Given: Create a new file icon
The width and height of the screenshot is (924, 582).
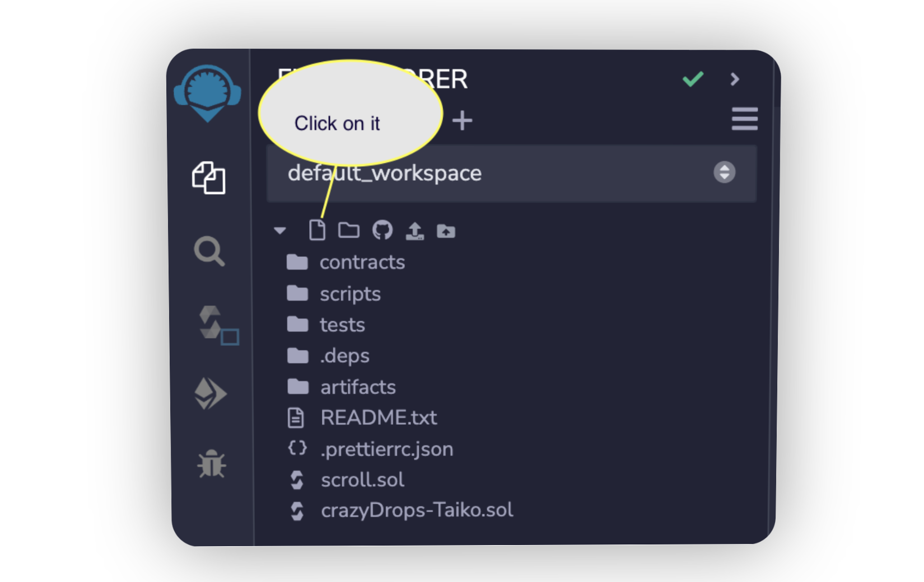Looking at the screenshot, I should click(317, 230).
